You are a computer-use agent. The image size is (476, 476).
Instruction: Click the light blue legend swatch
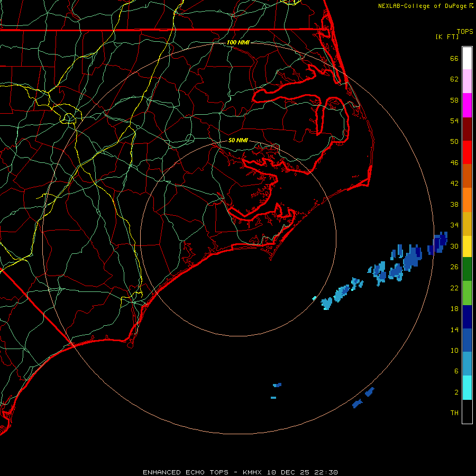click(467, 364)
